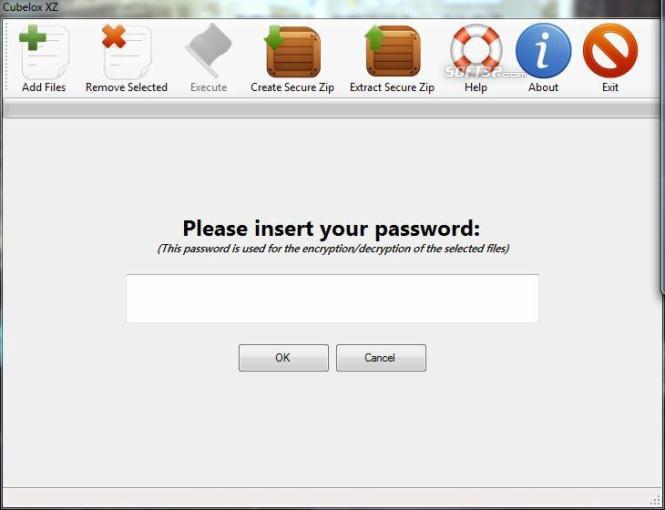Screen dimensions: 665x510
Task: Show About info via blue 'i' icon
Action: tap(543, 51)
